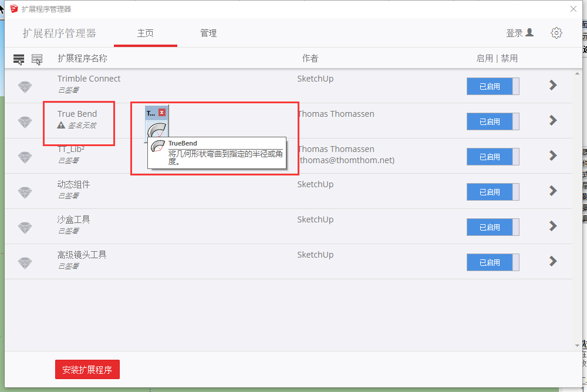The image size is (587, 392).
Task: Click the deselect-all extensions icon
Action: click(x=36, y=59)
